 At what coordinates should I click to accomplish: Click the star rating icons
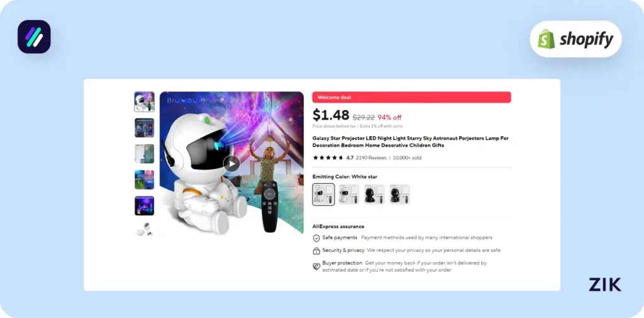tap(328, 157)
